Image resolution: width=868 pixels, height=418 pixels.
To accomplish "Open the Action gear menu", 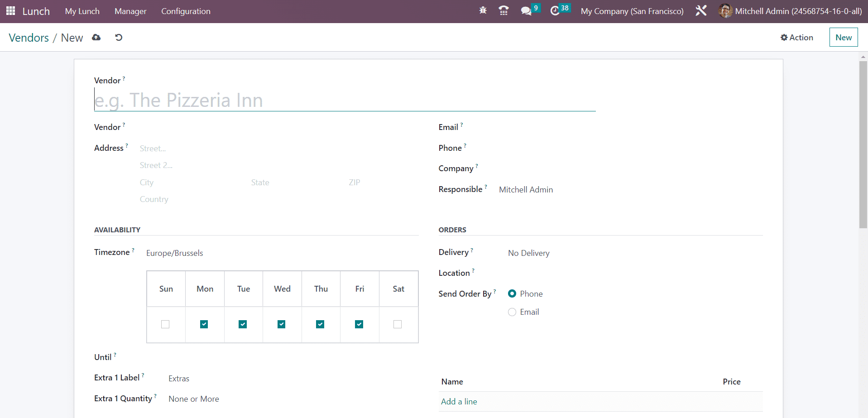I will click(x=797, y=38).
